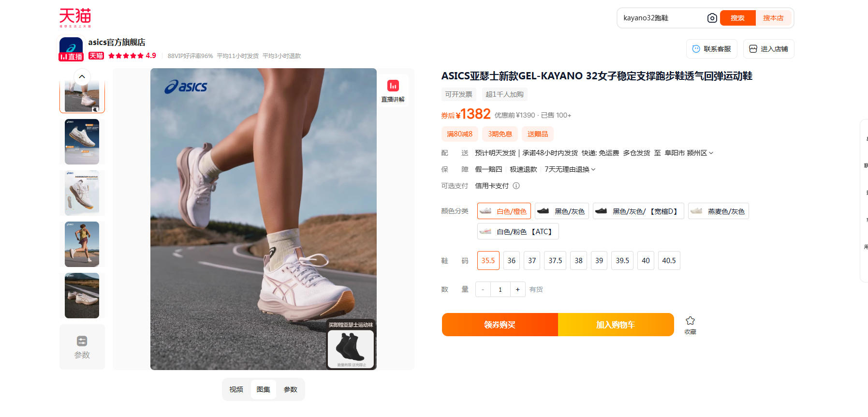Switch to the 视频 tab

[236, 389]
